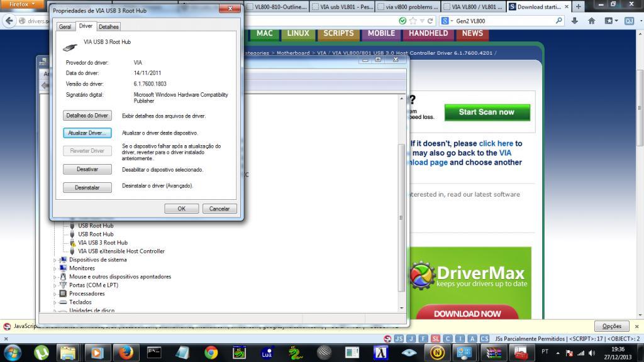Launch the media player taskbar icon
The height and width of the screenshot is (362, 644).
click(x=97, y=353)
